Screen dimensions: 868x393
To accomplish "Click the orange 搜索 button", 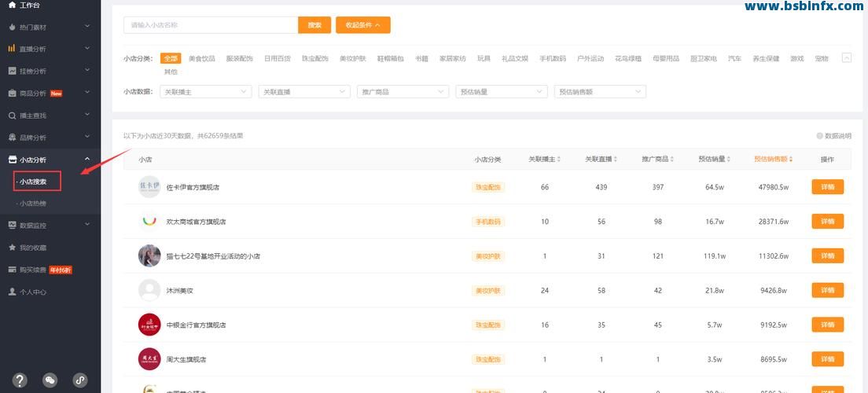I will 314,25.
